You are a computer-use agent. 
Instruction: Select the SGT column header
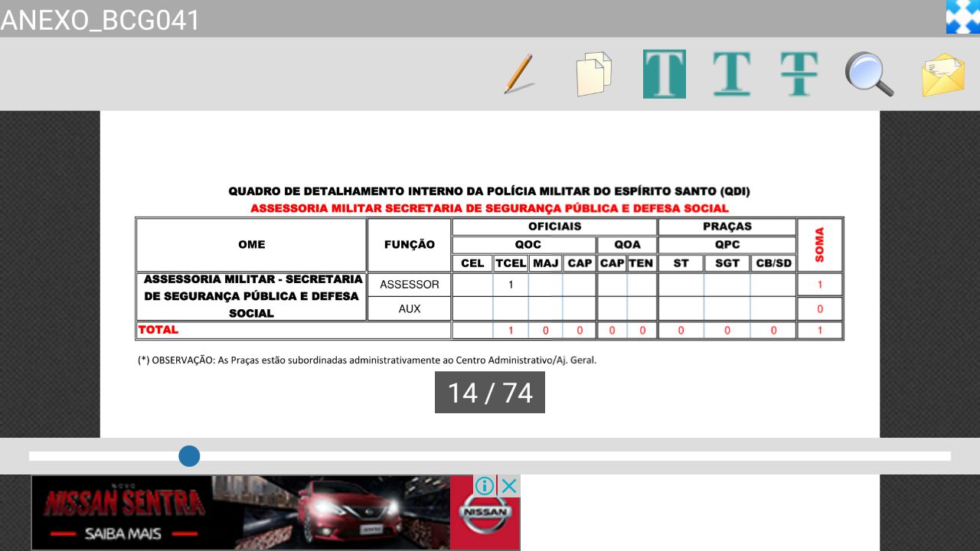coord(727,263)
